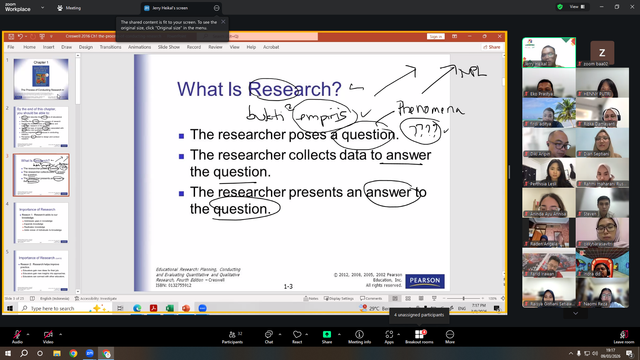Expand share options arrow beside Share
This screenshot has width=640, height=360.
[x=339, y=334]
